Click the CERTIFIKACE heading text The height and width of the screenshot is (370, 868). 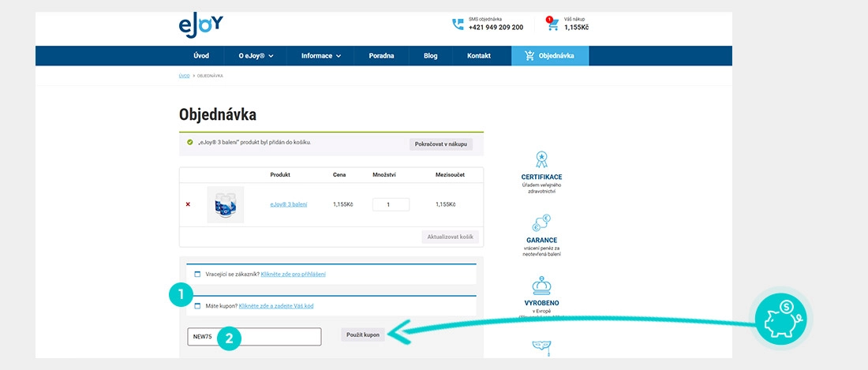[541, 177]
